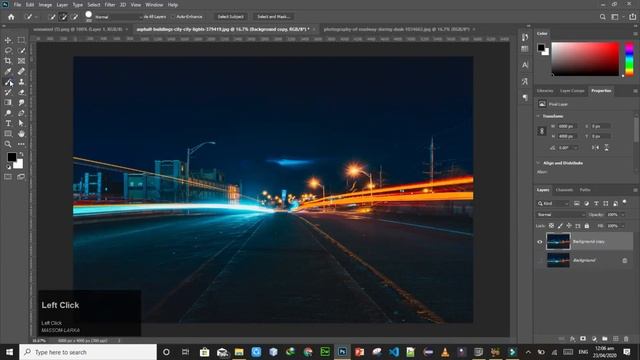This screenshot has width=640, height=360.
Task: Select the Lasso tool
Action: [x=8, y=51]
